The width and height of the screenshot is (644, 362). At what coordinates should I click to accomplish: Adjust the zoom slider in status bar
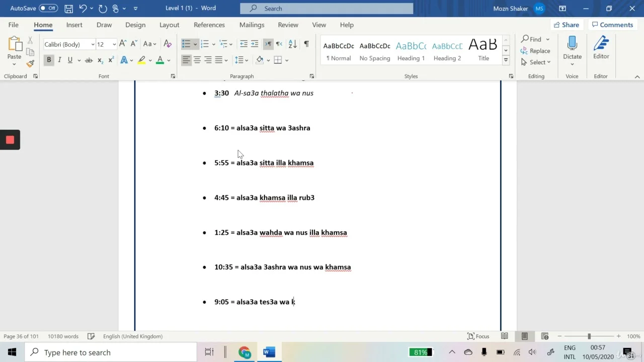point(589,336)
